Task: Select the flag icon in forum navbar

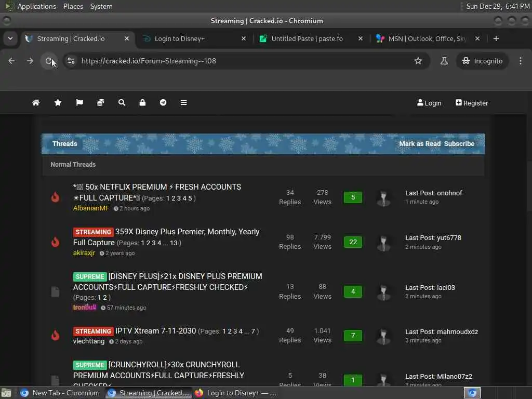Action: (x=79, y=102)
